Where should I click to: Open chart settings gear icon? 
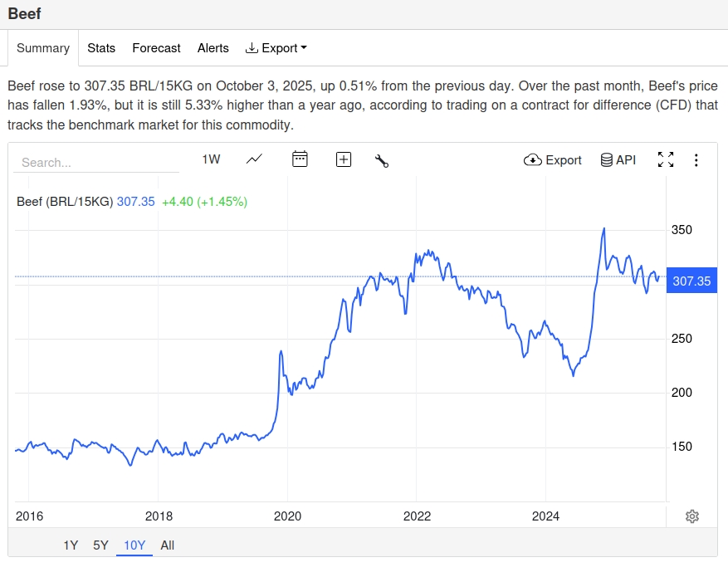[x=692, y=516]
